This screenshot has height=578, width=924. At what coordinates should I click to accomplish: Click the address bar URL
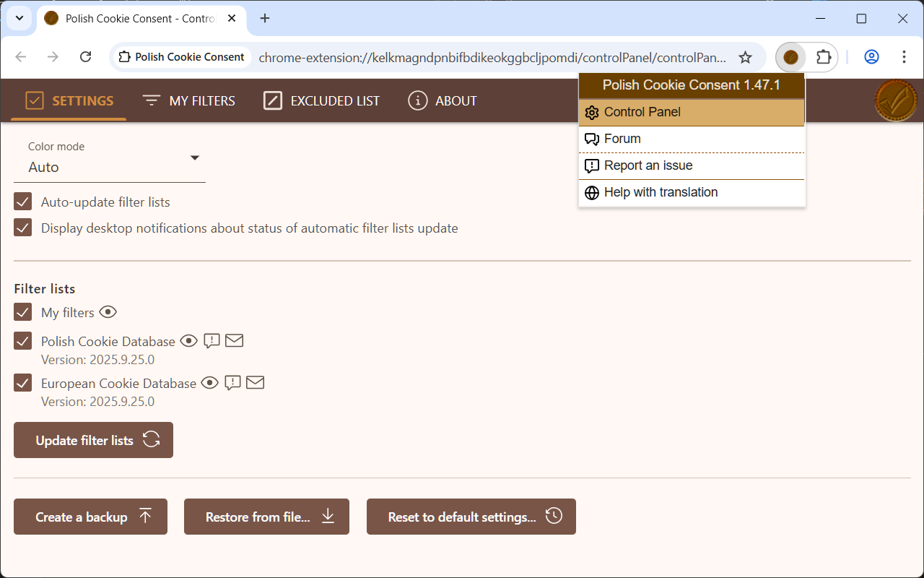click(x=492, y=57)
